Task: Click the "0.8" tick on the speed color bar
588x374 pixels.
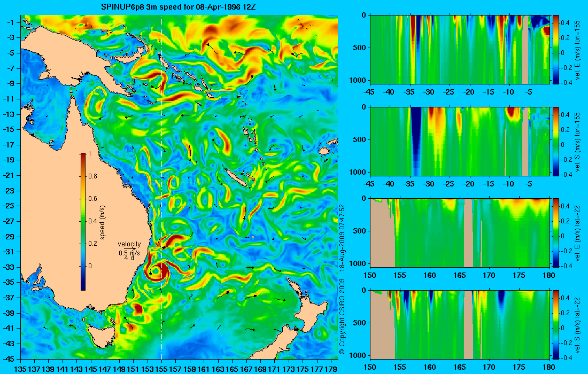Action: pos(92,176)
